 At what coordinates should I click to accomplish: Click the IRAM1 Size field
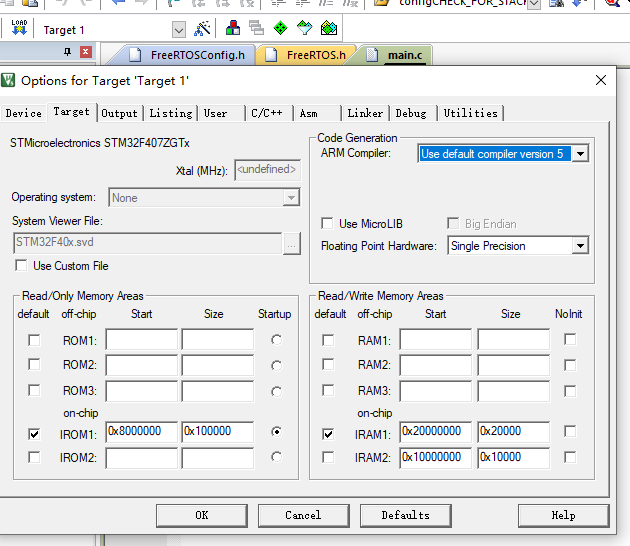point(513,432)
